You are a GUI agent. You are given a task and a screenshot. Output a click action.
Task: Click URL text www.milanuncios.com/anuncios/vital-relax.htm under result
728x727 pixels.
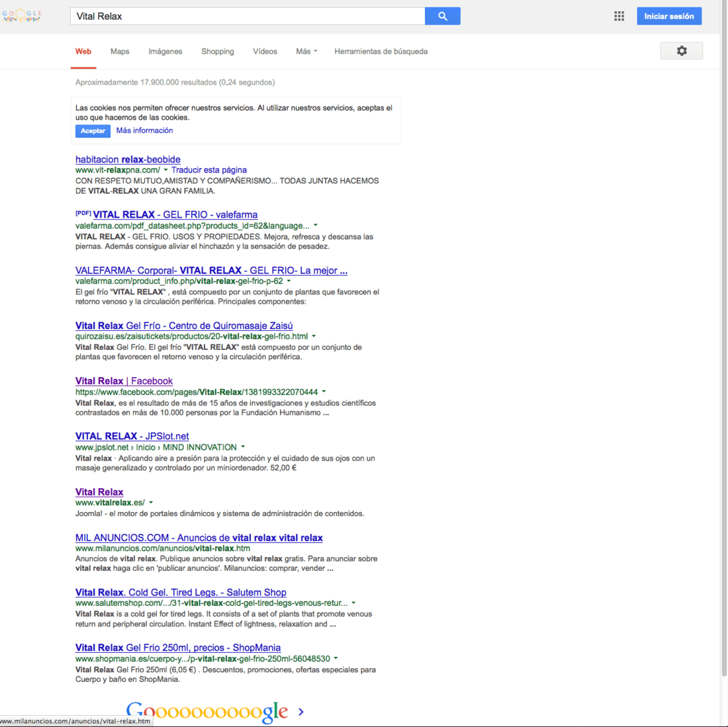click(163, 548)
